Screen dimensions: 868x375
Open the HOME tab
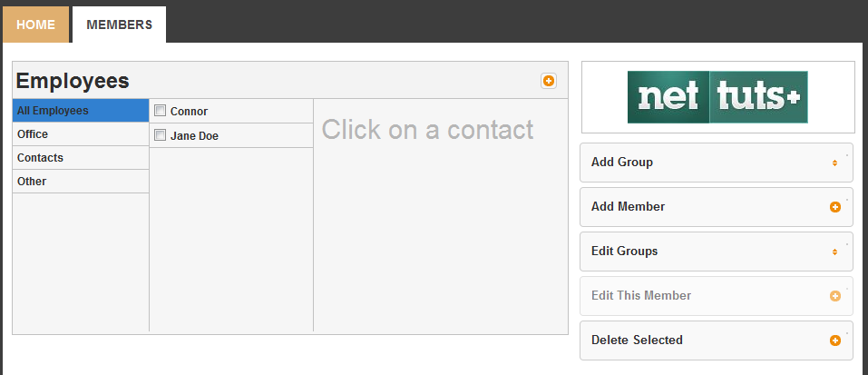coord(35,25)
